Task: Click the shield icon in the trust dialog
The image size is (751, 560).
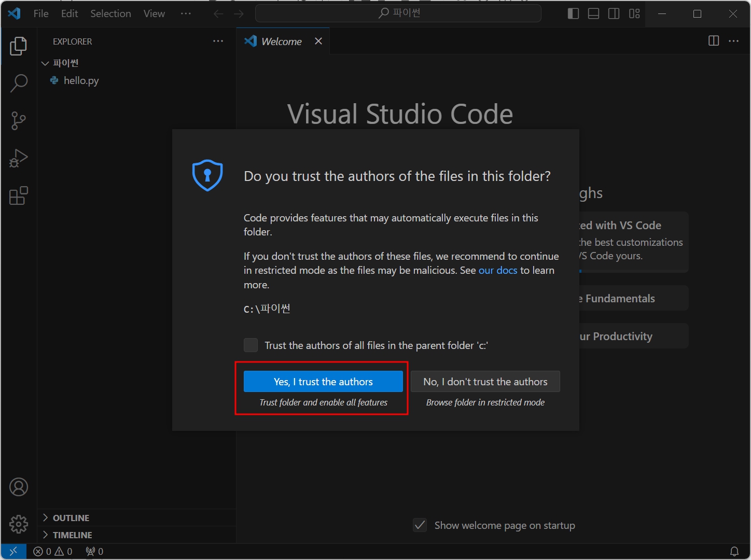Action: (207, 175)
